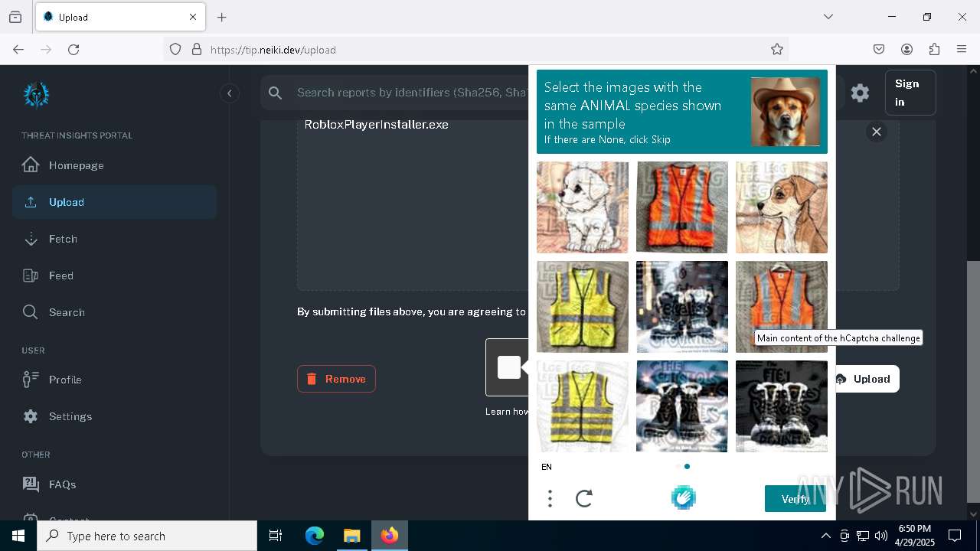Open the Firefox recent browsing icon

[x=15, y=17]
